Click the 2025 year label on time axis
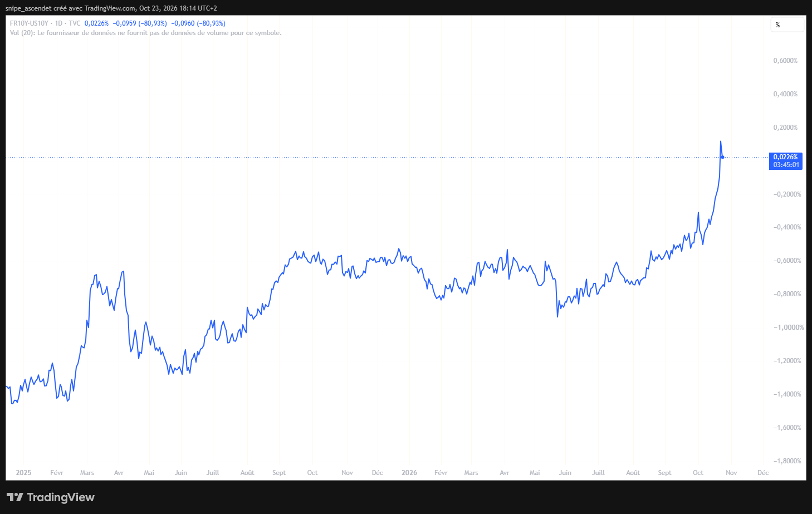Image resolution: width=812 pixels, height=514 pixels. coord(23,473)
